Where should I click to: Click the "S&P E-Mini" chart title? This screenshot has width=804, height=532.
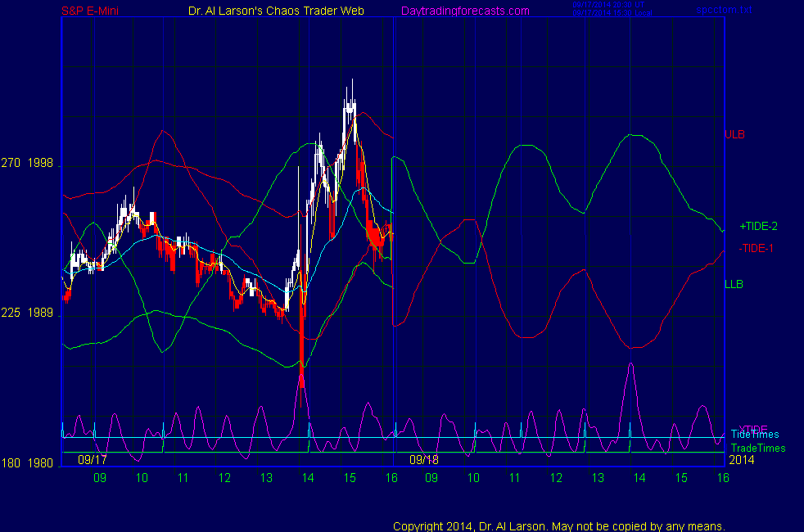coord(90,11)
